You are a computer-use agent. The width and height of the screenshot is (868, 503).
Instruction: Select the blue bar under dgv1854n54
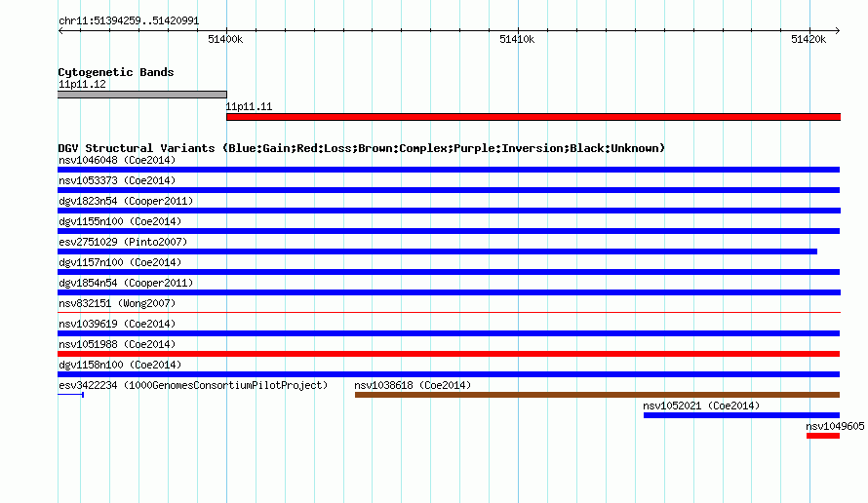click(x=449, y=292)
